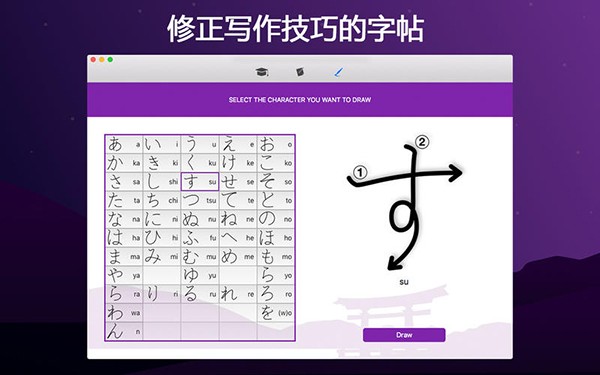600x375 pixels.
Task: Click the な (na) character
Action: 124,220
